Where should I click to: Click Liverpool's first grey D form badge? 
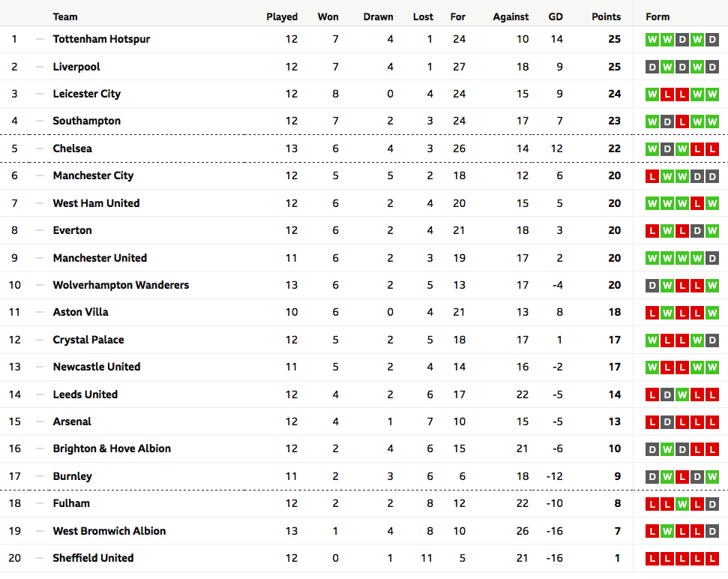652,67
